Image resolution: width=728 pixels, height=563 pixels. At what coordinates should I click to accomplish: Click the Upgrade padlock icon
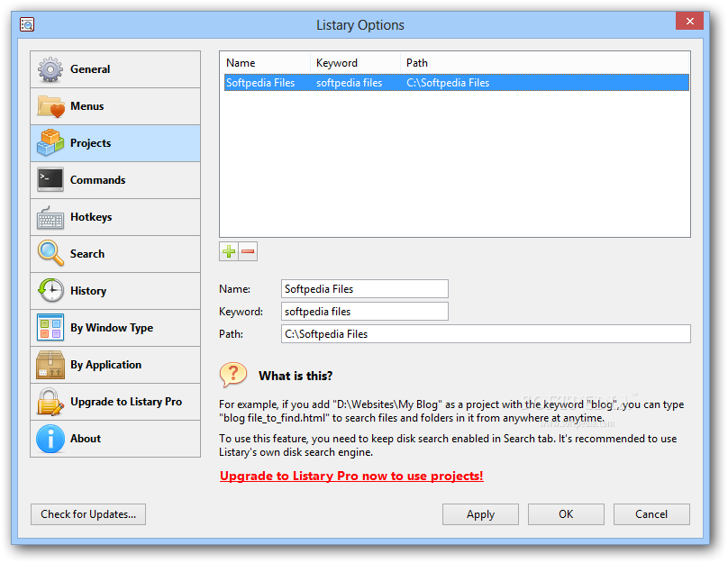click(50, 402)
